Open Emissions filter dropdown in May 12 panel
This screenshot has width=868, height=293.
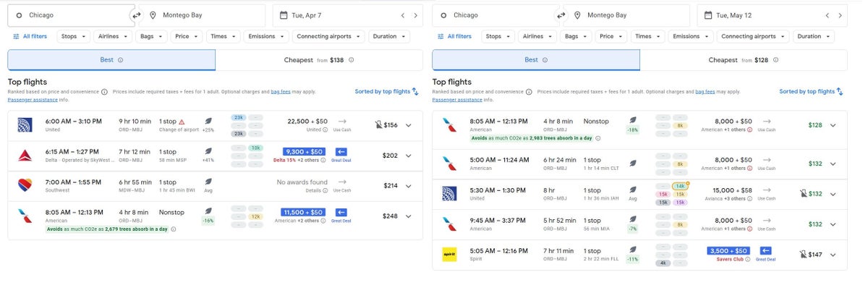coord(690,36)
